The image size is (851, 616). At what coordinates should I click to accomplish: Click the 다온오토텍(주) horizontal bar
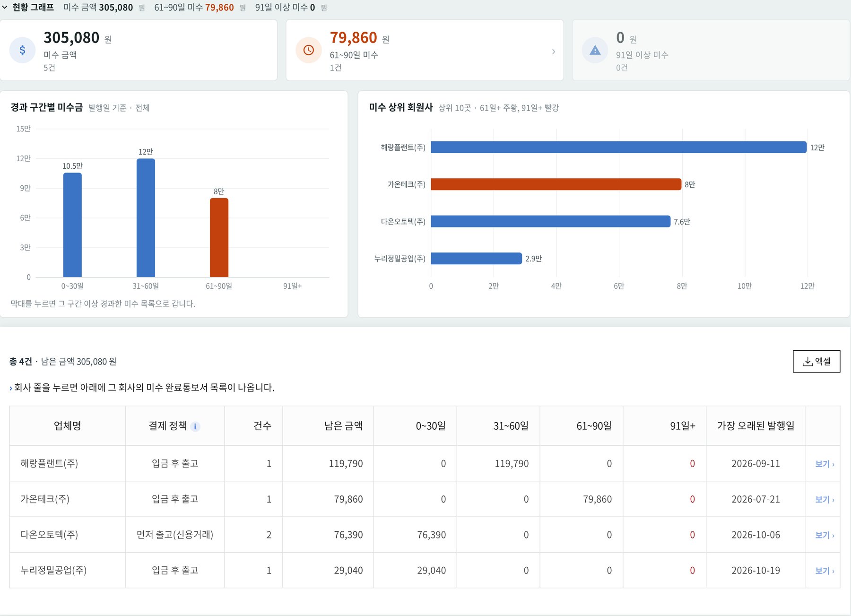(550, 221)
